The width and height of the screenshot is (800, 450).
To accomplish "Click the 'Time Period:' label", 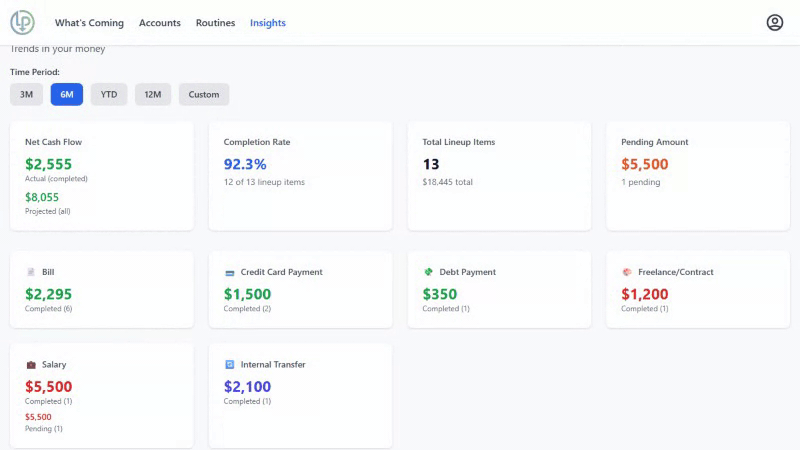I will (x=35, y=72).
